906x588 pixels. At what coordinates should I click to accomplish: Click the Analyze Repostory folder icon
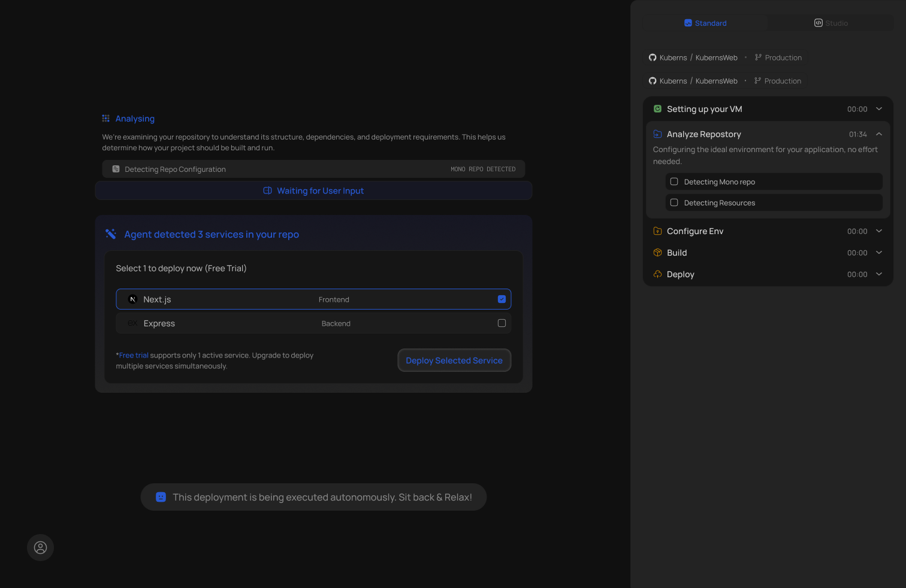pyautogui.click(x=657, y=134)
